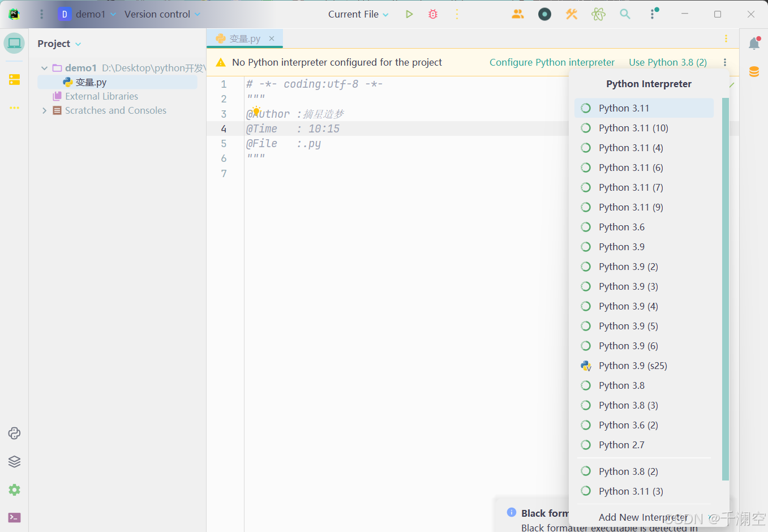Open Database tool window icon
Image resolution: width=768 pixels, height=532 pixels.
click(x=754, y=72)
